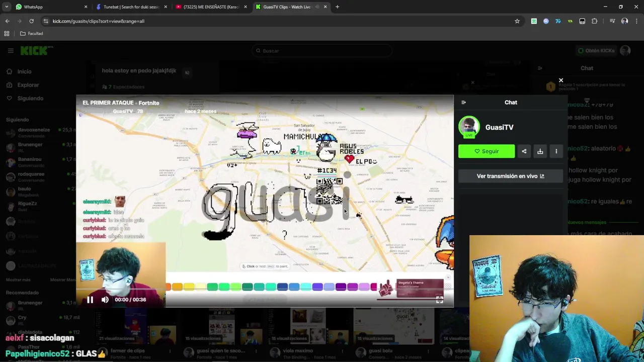Open Ver transmisión en vivo link
This screenshot has height=362, width=644.
coord(511,176)
